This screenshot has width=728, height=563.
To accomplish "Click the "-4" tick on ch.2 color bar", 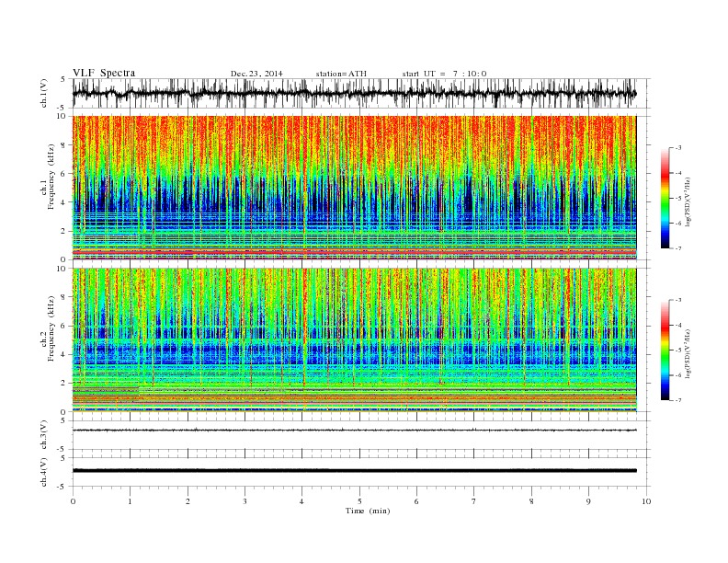I will [x=677, y=325].
